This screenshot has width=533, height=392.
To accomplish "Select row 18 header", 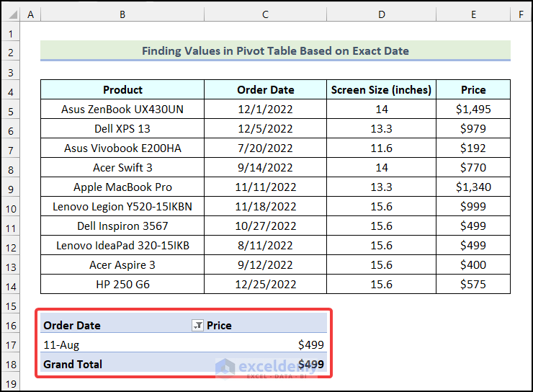I will click(x=11, y=365).
